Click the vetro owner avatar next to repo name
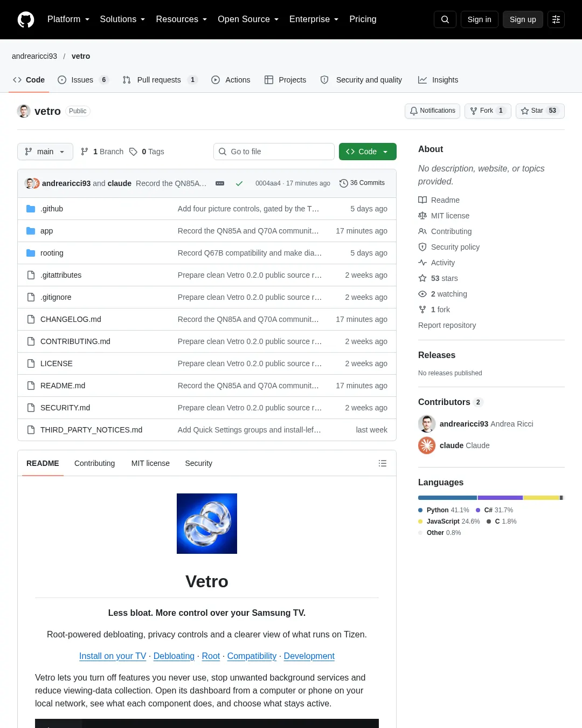Screen dimensions: 582x728 pyautogui.click(x=24, y=111)
